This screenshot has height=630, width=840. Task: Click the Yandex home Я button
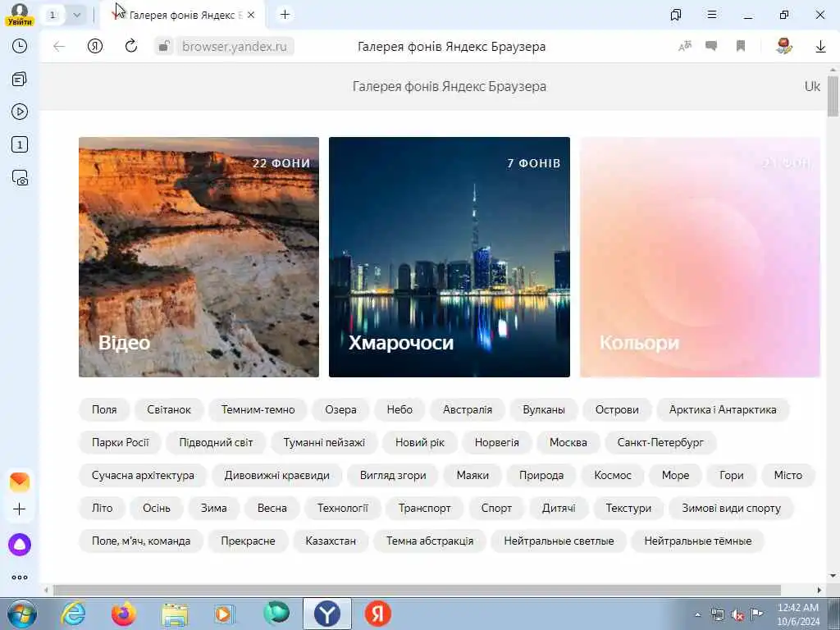[x=95, y=46]
